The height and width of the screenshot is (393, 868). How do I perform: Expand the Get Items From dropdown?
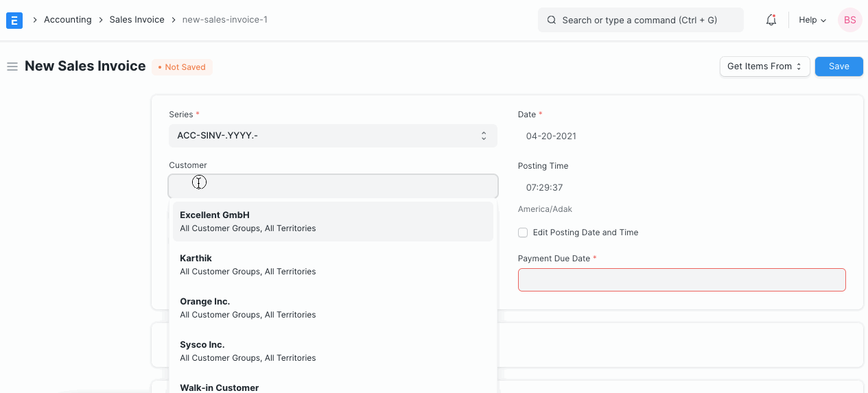(x=764, y=67)
